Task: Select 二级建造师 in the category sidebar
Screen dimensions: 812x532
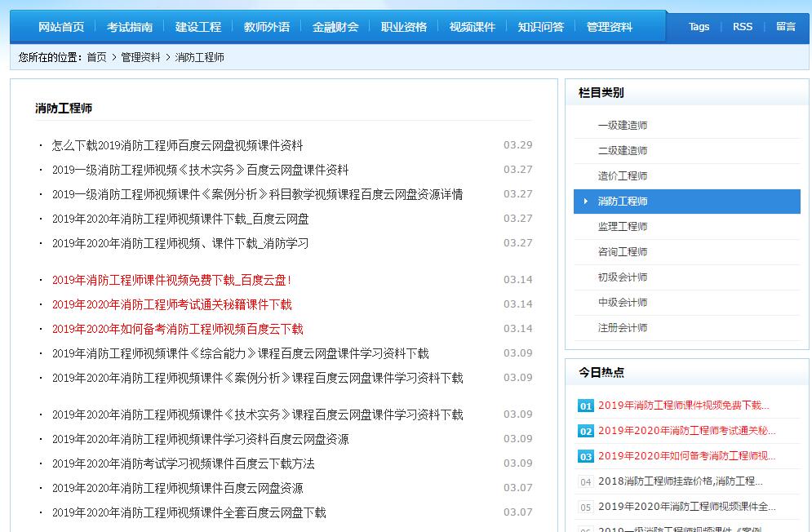Action: tap(623, 151)
